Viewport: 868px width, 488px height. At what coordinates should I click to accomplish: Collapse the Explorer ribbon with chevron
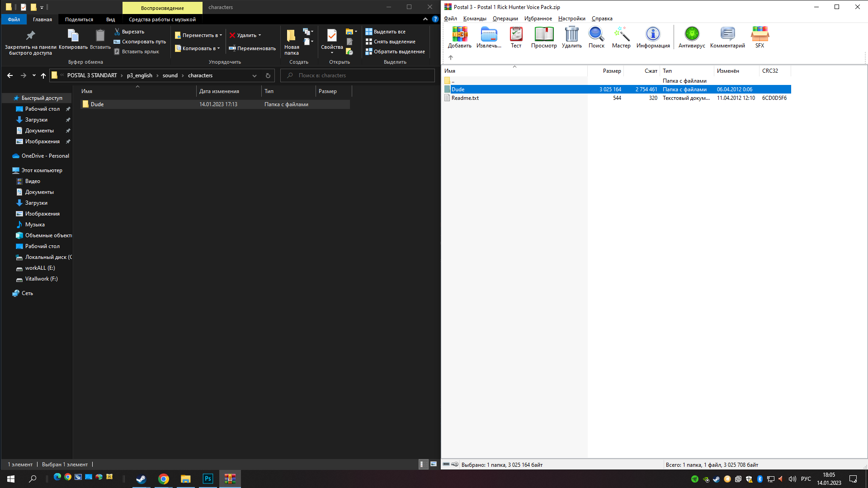[x=425, y=19]
